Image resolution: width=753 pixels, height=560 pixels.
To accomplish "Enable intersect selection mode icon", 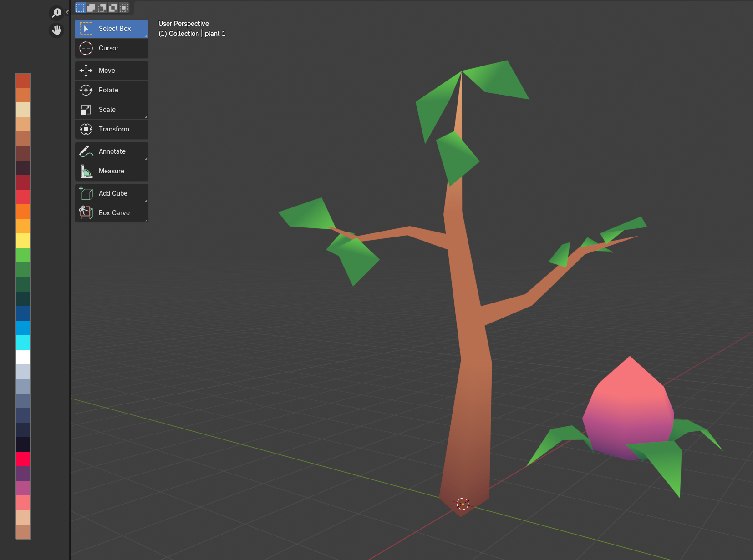I will pyautogui.click(x=124, y=7).
